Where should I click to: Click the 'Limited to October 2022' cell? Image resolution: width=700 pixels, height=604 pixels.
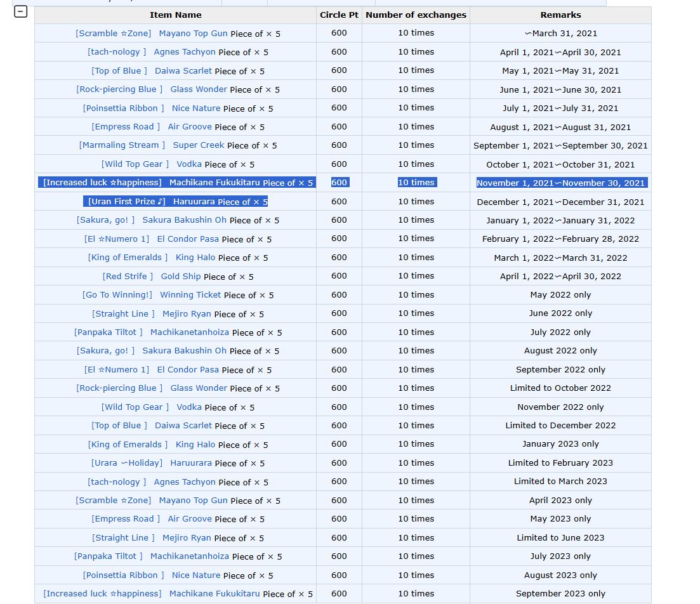tap(561, 388)
